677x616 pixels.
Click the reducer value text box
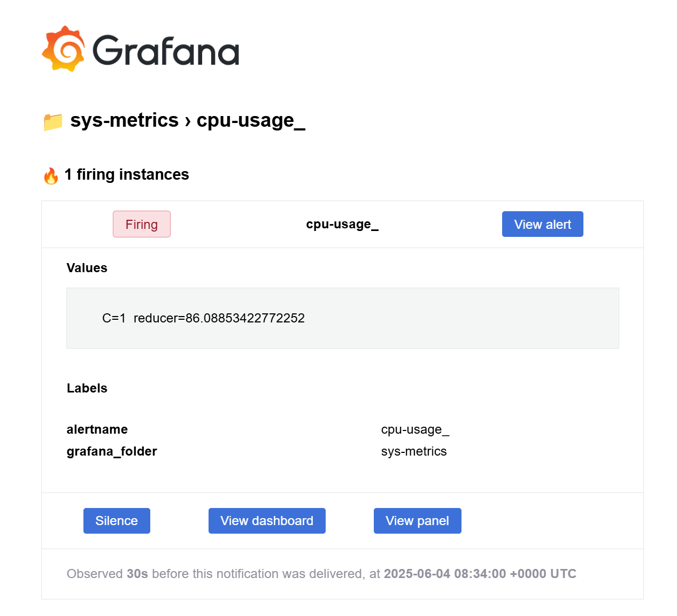click(x=342, y=318)
